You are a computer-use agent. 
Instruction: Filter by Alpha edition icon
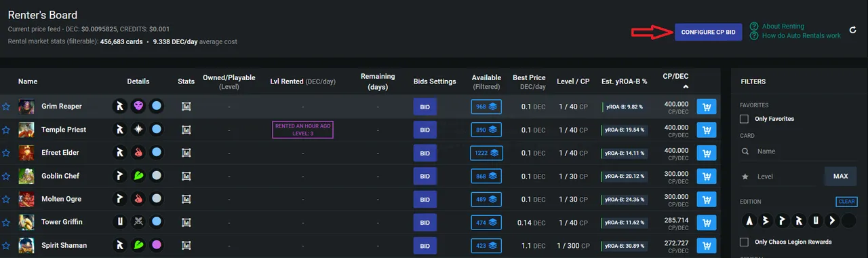point(749,221)
